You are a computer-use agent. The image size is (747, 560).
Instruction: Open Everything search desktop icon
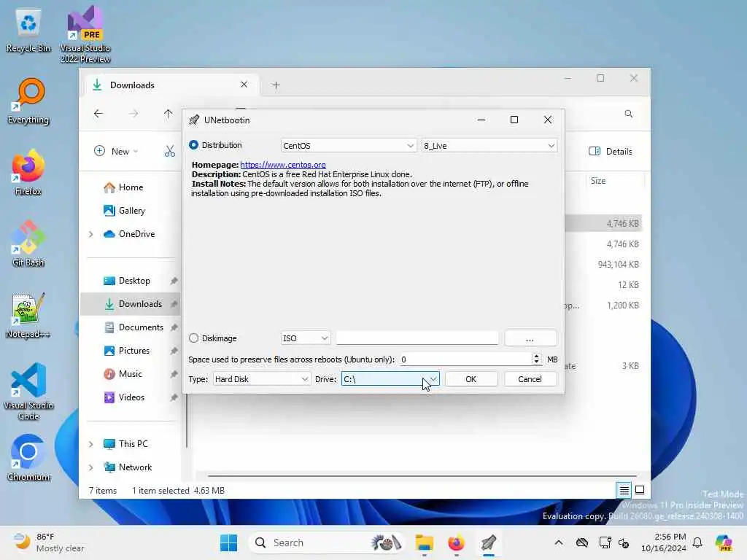tap(28, 101)
